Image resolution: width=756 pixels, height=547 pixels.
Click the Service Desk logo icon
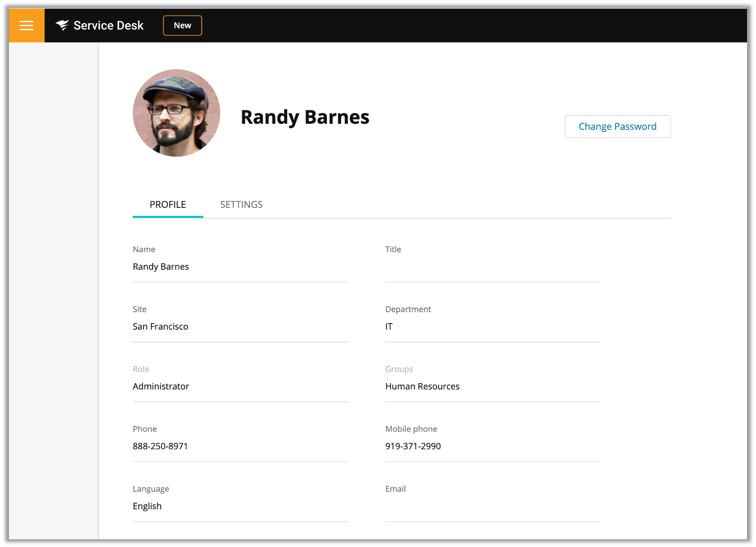(62, 25)
